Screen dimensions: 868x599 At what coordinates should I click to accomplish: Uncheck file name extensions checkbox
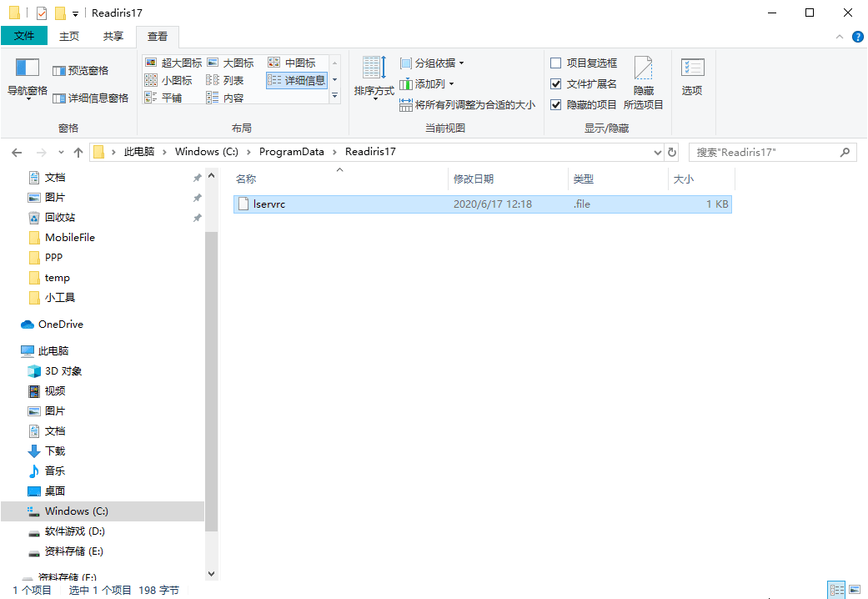(x=556, y=84)
